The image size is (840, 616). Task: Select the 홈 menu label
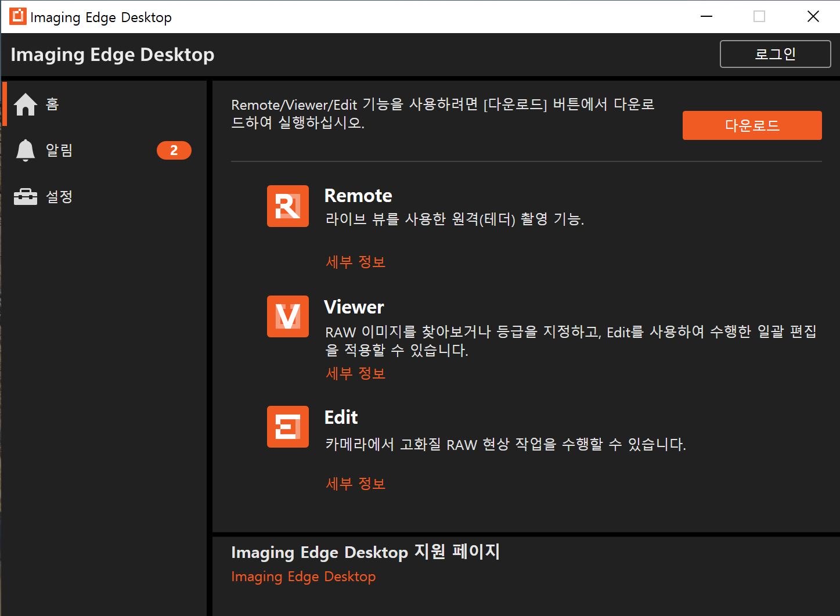[x=52, y=104]
